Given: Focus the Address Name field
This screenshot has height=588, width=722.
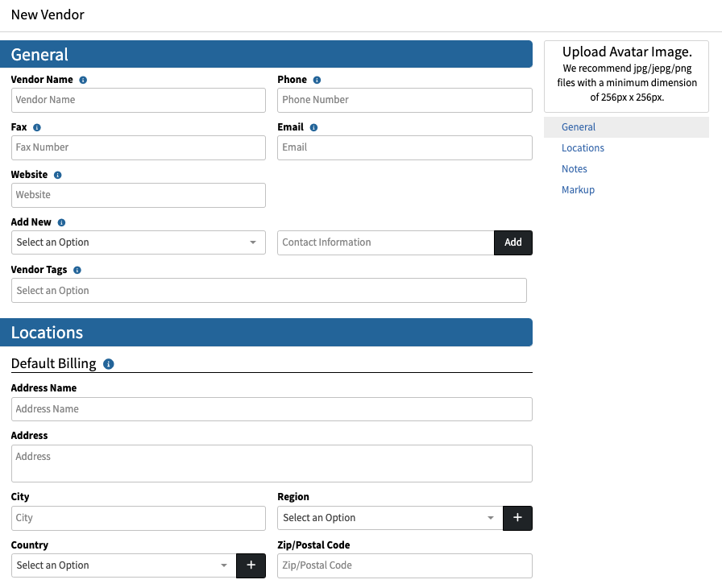Looking at the screenshot, I should [x=272, y=409].
